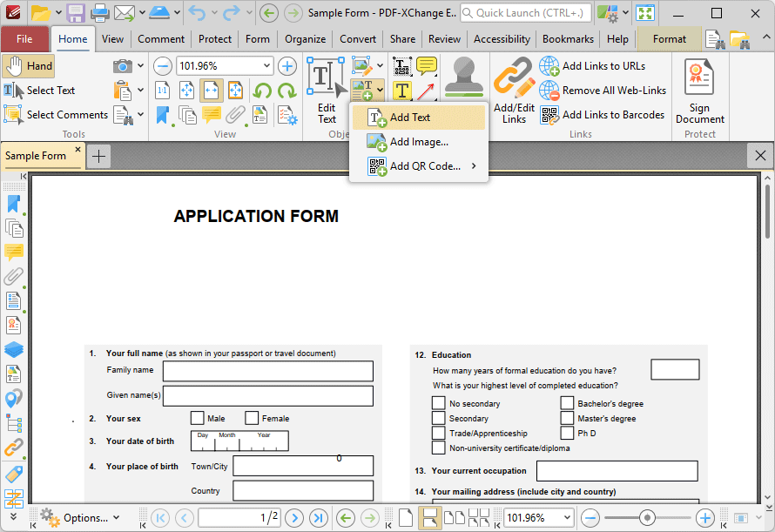This screenshot has height=532, width=775.
Task: Open the Open-file dropdown arrow in quick toolbar
Action: pyautogui.click(x=57, y=13)
